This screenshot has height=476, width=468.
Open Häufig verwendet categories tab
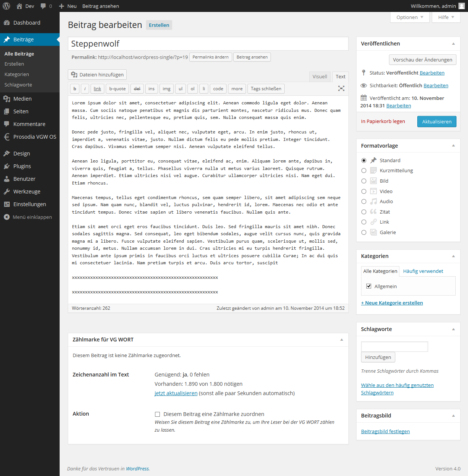click(423, 271)
